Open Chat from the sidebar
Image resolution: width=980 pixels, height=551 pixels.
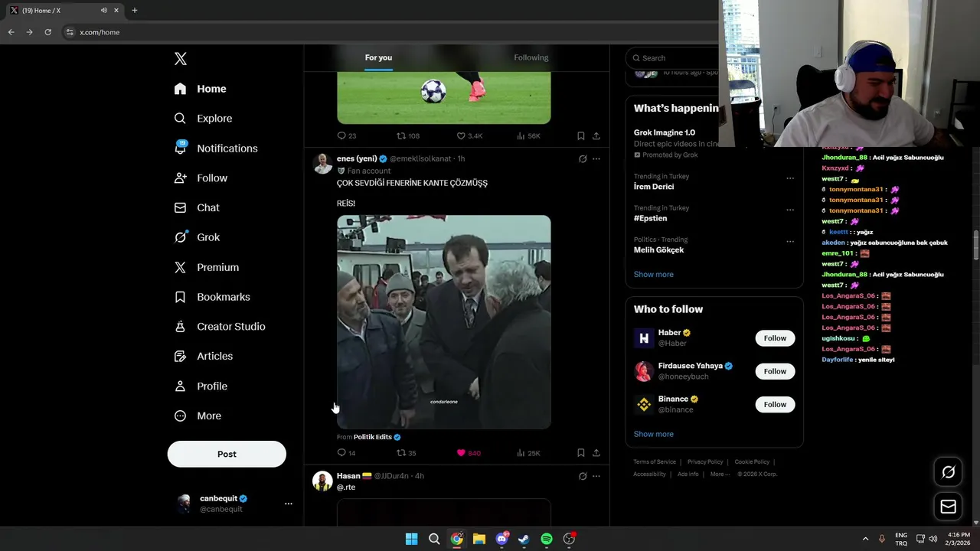pyautogui.click(x=197, y=207)
